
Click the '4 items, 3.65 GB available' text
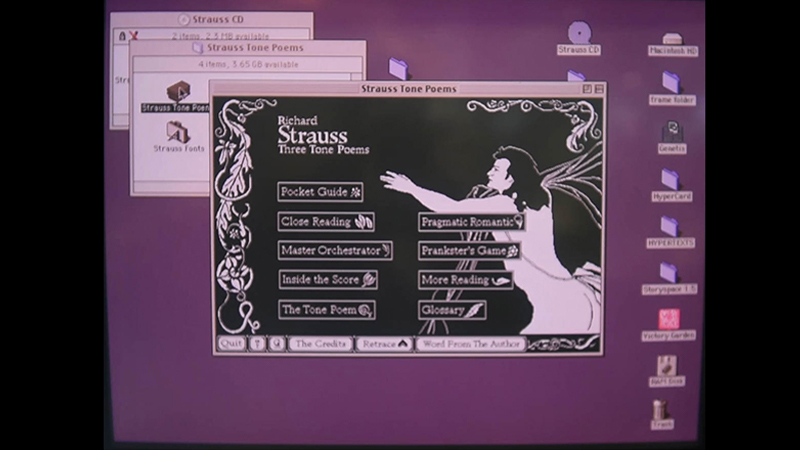click(248, 64)
